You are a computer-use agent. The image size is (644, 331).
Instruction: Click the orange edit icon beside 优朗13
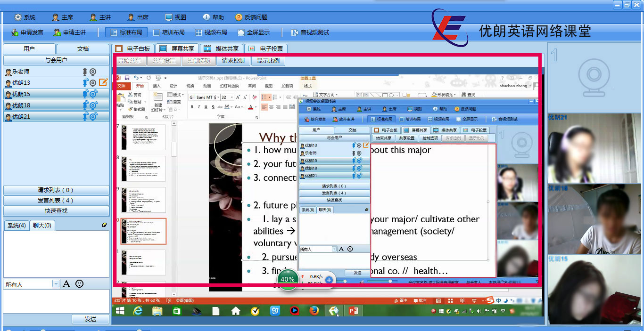103,82
